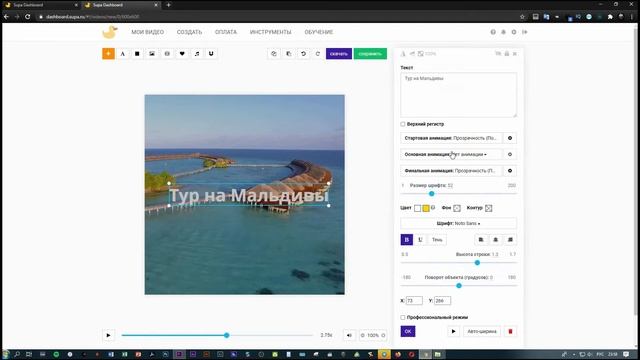Open Основная анимация settings gear
This screenshot has height=360, width=640.
coord(510,154)
